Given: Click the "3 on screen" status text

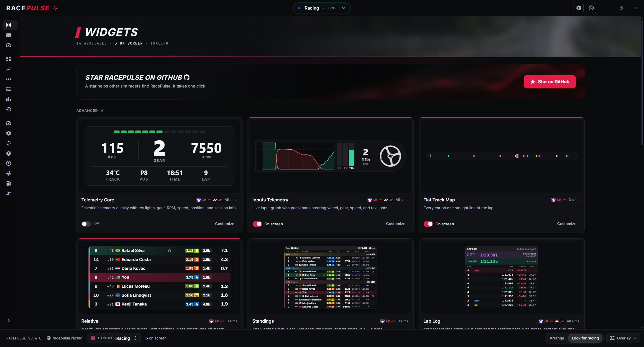Looking at the screenshot, I should coord(156,338).
